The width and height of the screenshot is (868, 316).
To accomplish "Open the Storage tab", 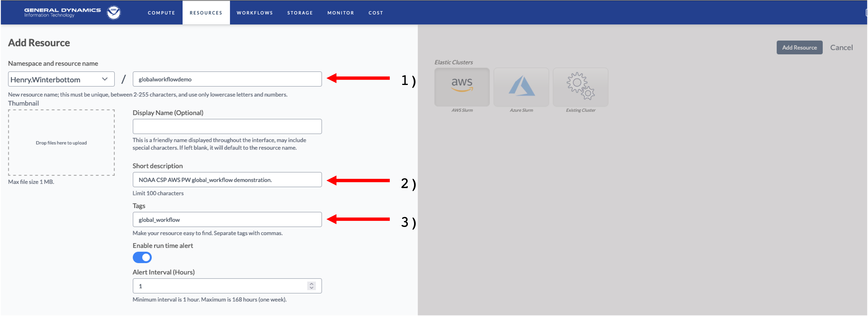I will [x=300, y=13].
